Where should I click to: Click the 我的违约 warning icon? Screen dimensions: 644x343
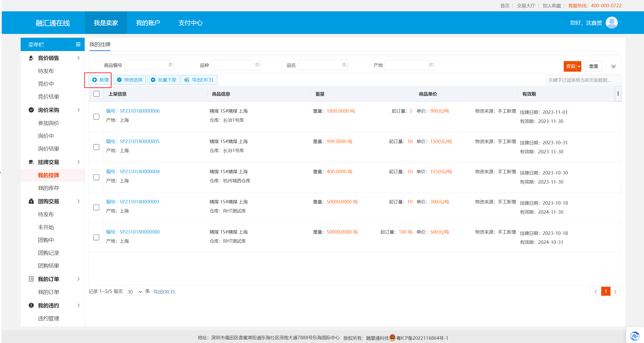pyautogui.click(x=31, y=305)
